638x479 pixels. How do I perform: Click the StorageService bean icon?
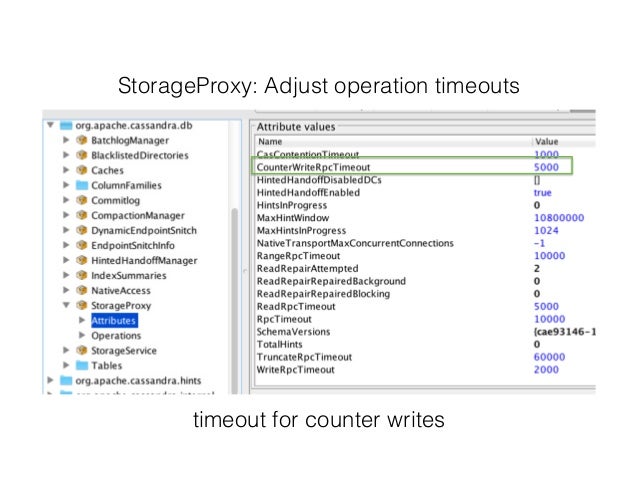[x=82, y=350]
